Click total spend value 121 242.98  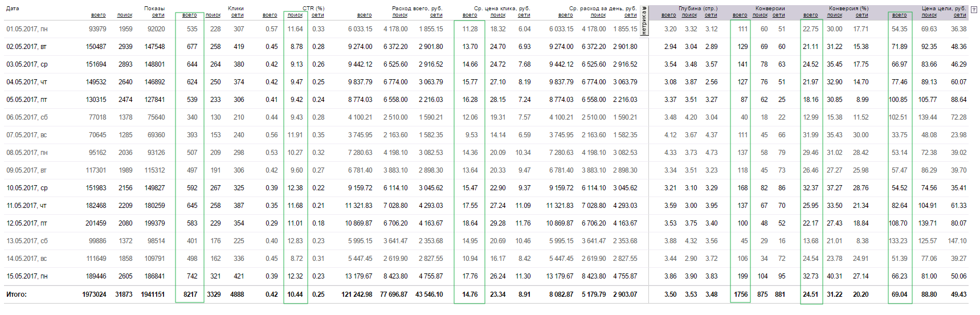357,294
